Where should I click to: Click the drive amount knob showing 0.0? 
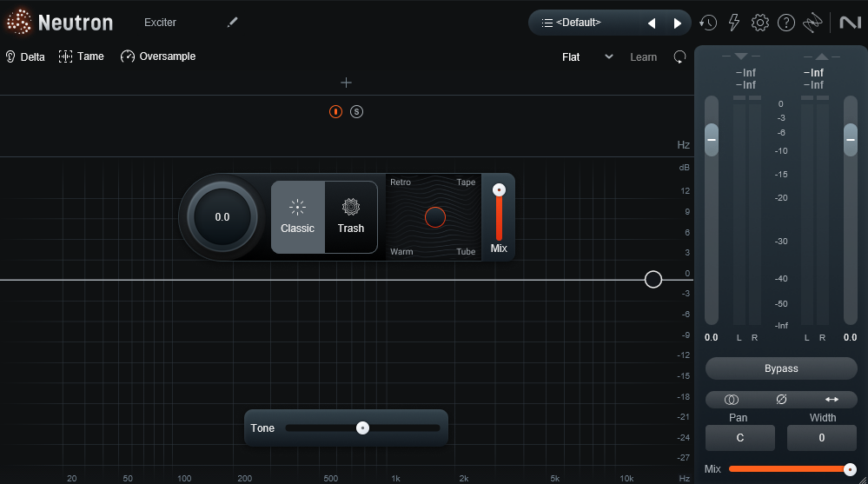[222, 217]
